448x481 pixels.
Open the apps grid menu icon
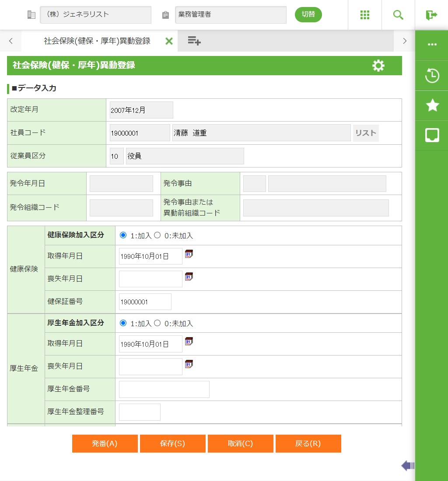pos(365,15)
